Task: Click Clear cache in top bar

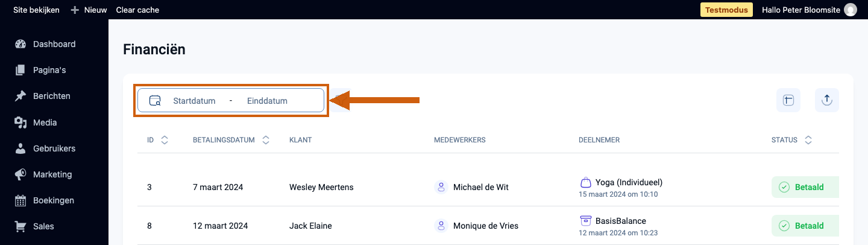Action: pos(137,10)
